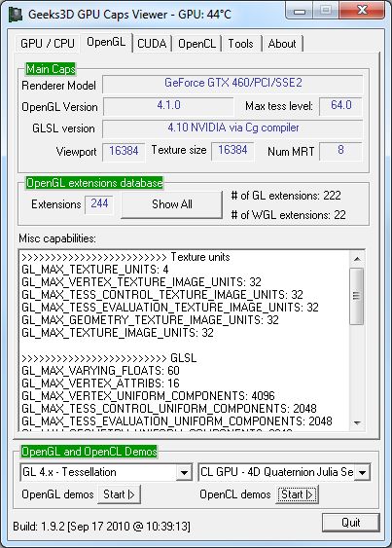Click the Texture size value 16384
392x548 pixels.
[232, 151]
